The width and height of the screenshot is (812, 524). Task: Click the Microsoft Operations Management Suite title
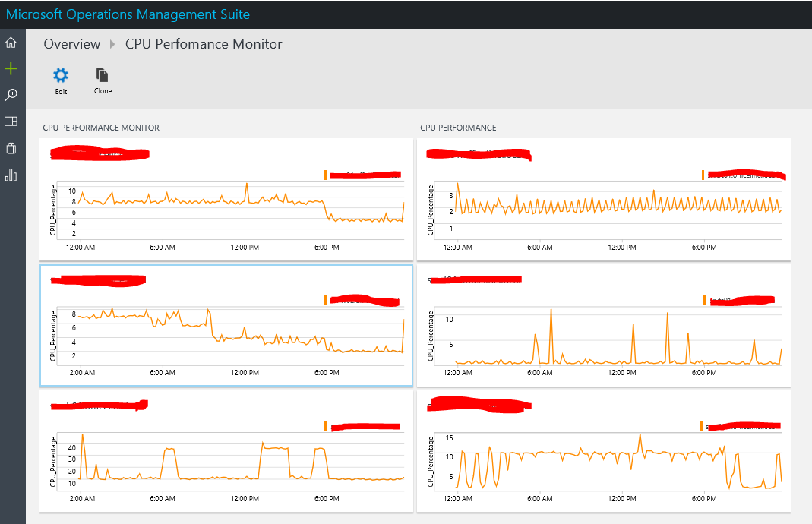pos(129,14)
